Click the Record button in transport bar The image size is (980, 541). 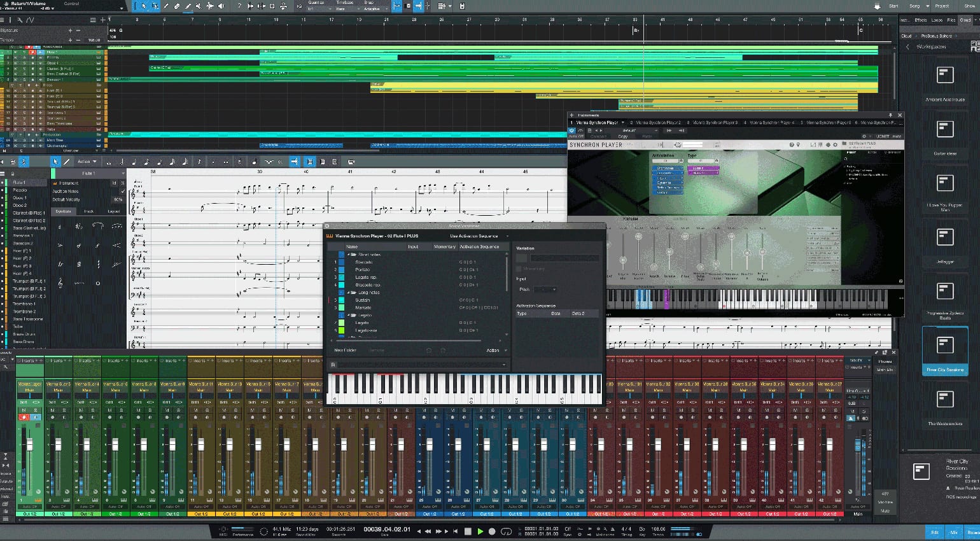coord(492,531)
